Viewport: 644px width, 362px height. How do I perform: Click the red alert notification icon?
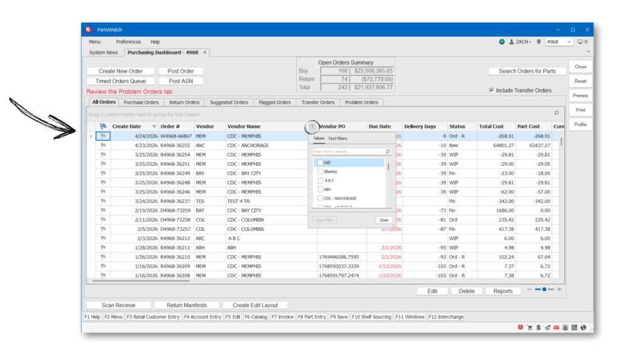520,327
